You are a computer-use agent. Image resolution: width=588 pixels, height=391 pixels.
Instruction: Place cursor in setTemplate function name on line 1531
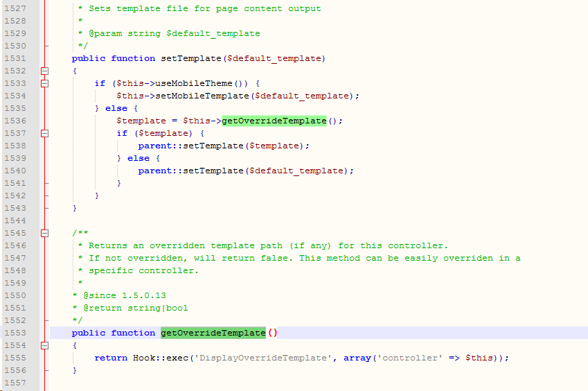coord(191,58)
